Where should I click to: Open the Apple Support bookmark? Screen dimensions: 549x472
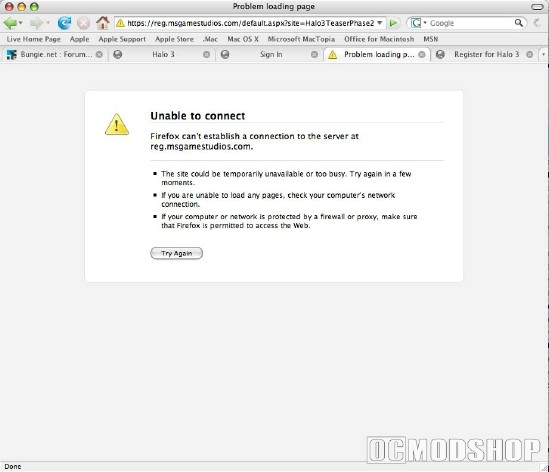click(122, 39)
